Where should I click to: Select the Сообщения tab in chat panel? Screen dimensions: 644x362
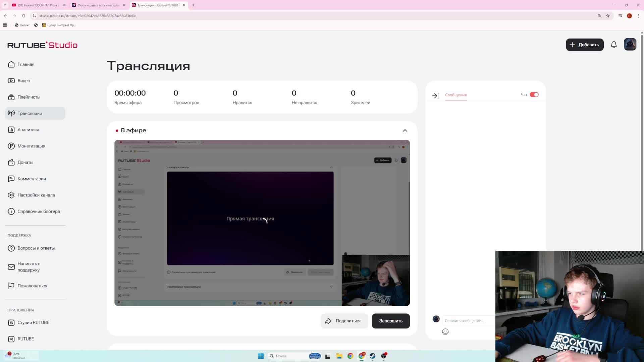(455, 95)
